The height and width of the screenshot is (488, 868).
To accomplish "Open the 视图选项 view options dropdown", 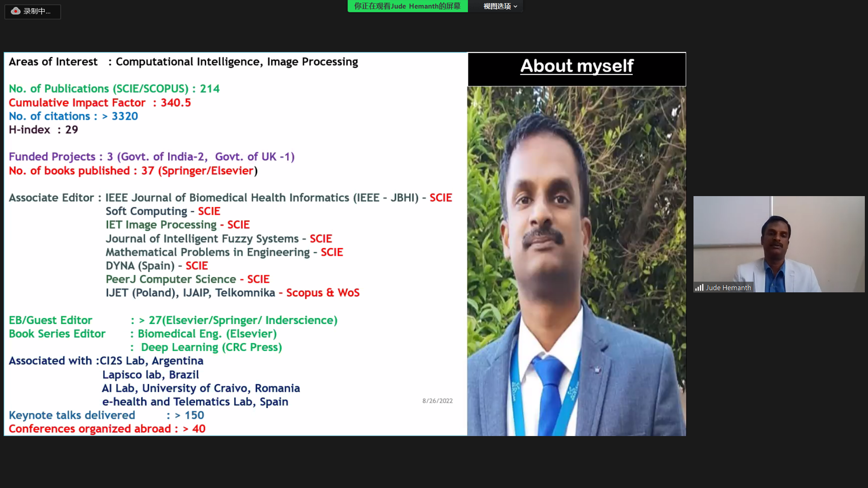I will tap(500, 6).
